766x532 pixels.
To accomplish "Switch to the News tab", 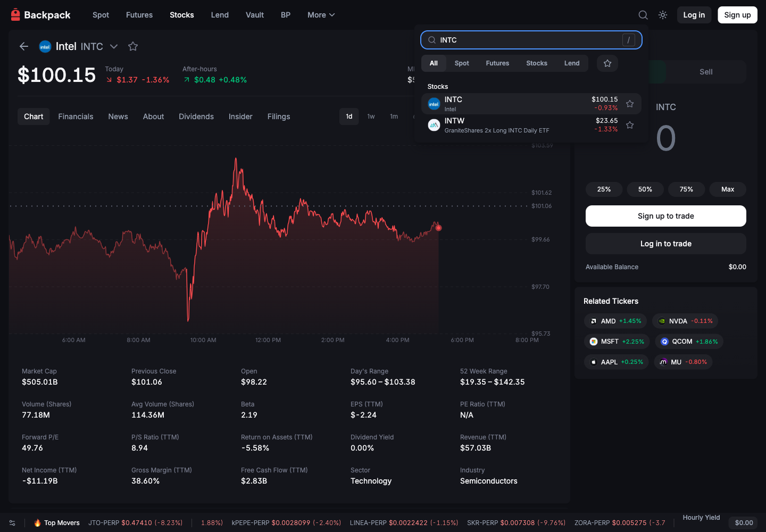I will tap(118, 117).
